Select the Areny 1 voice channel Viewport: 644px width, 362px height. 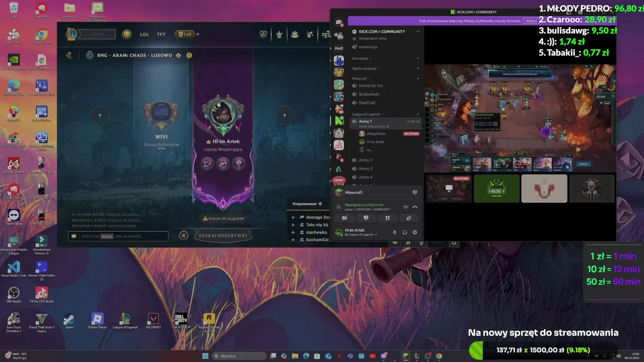click(x=385, y=123)
